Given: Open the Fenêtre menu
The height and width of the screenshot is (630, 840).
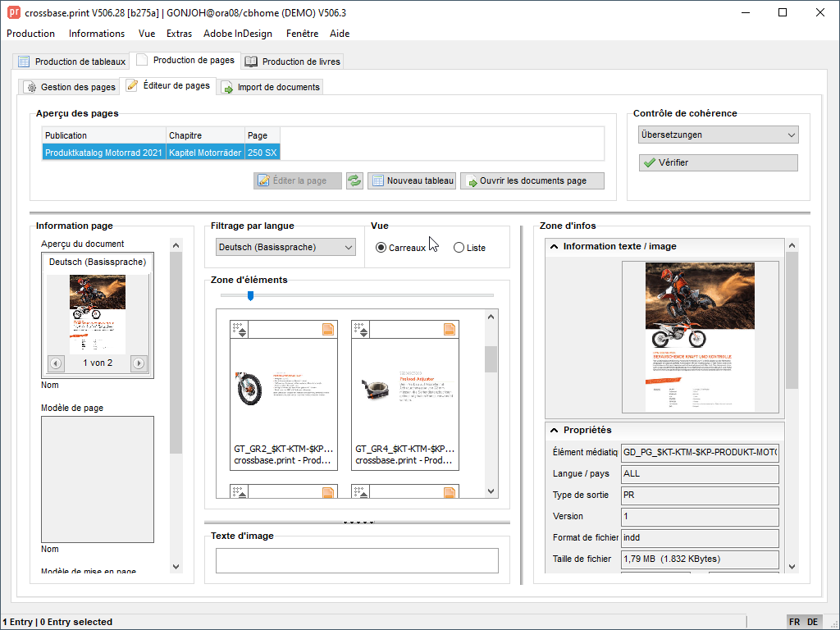Looking at the screenshot, I should click(302, 33).
